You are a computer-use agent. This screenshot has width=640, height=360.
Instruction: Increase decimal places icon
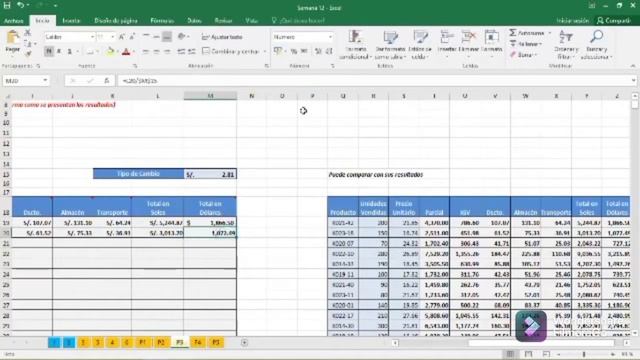318,51
